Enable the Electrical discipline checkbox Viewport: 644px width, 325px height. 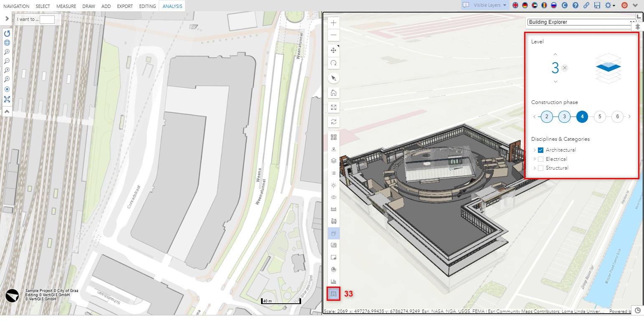pyautogui.click(x=540, y=159)
